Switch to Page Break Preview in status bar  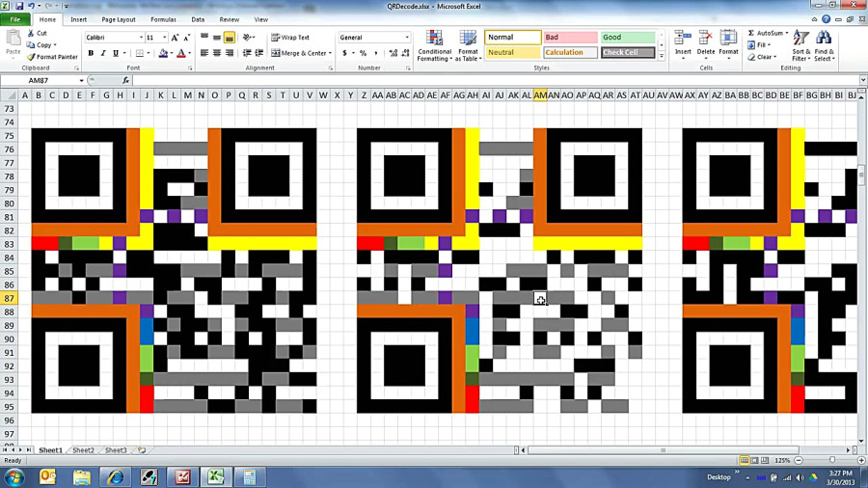[x=765, y=460]
